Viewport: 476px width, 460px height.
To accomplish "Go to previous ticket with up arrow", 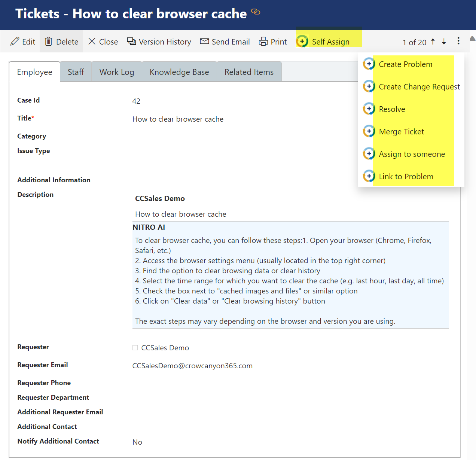I will pyautogui.click(x=433, y=42).
